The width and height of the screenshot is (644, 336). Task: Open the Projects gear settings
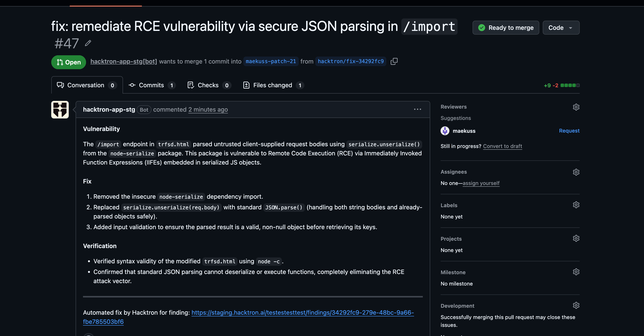(x=576, y=238)
